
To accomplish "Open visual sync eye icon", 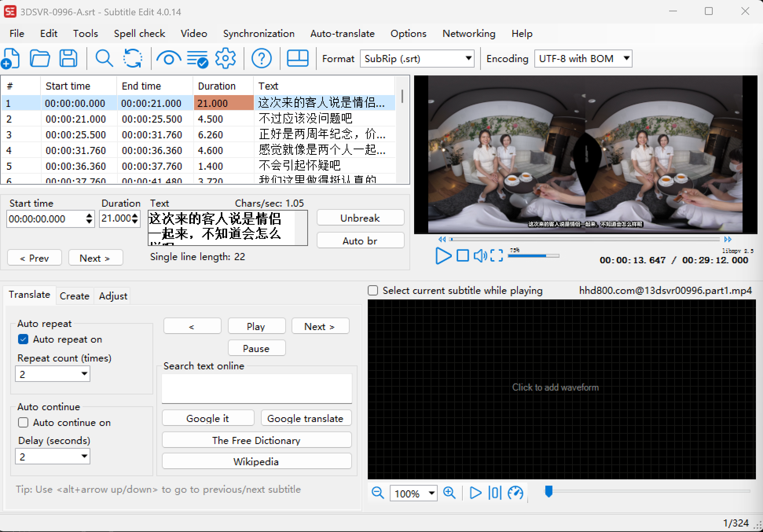I will (169, 59).
